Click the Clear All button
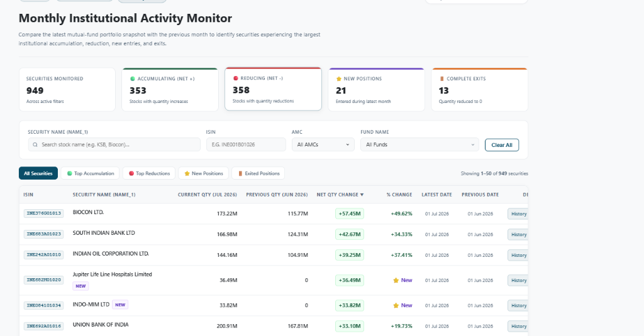 (x=501, y=145)
